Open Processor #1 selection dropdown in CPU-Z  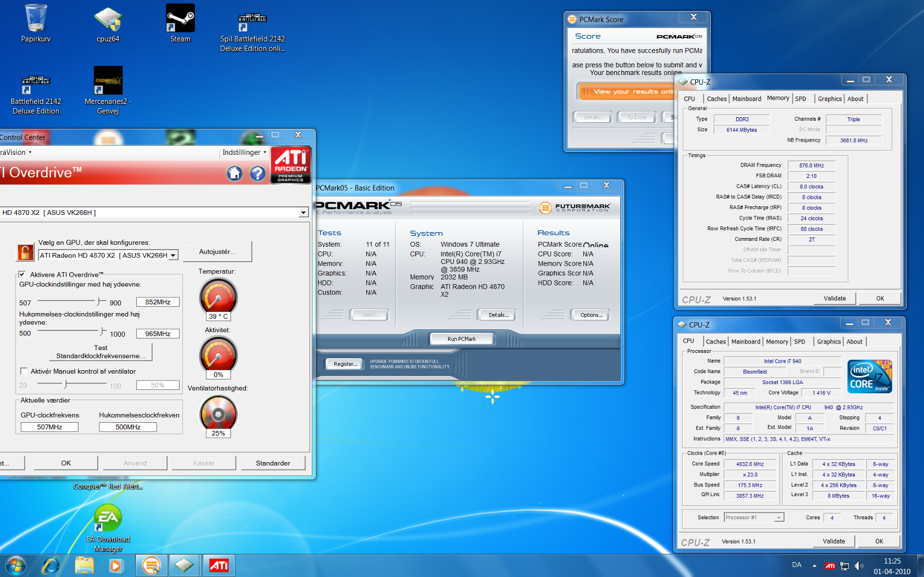(754, 518)
